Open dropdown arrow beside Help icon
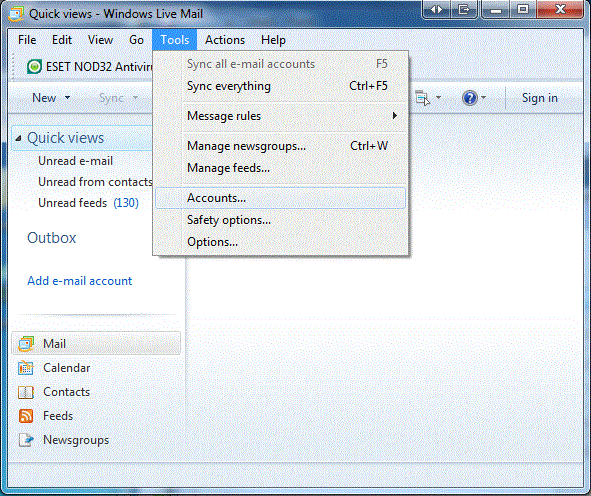The width and height of the screenshot is (591, 496). coord(484,98)
